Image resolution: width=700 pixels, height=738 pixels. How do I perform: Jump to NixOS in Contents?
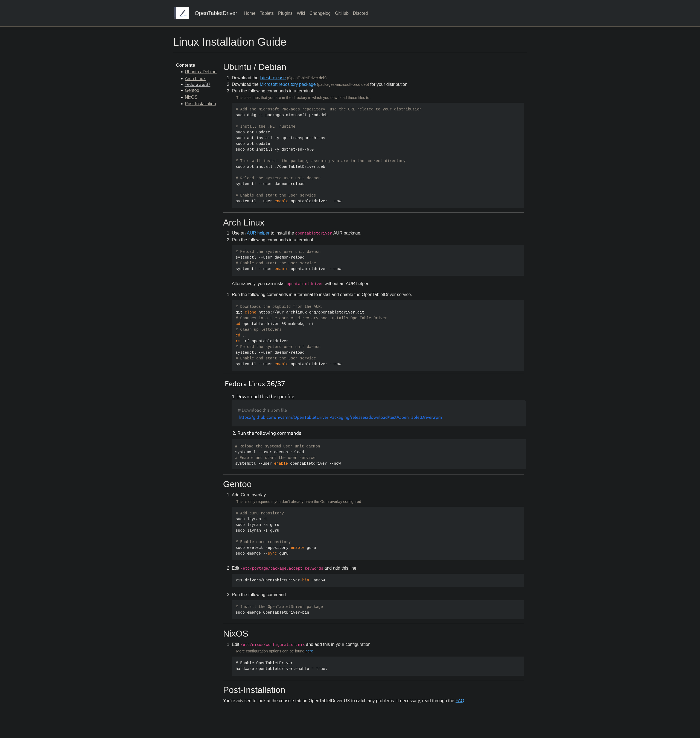(x=191, y=97)
